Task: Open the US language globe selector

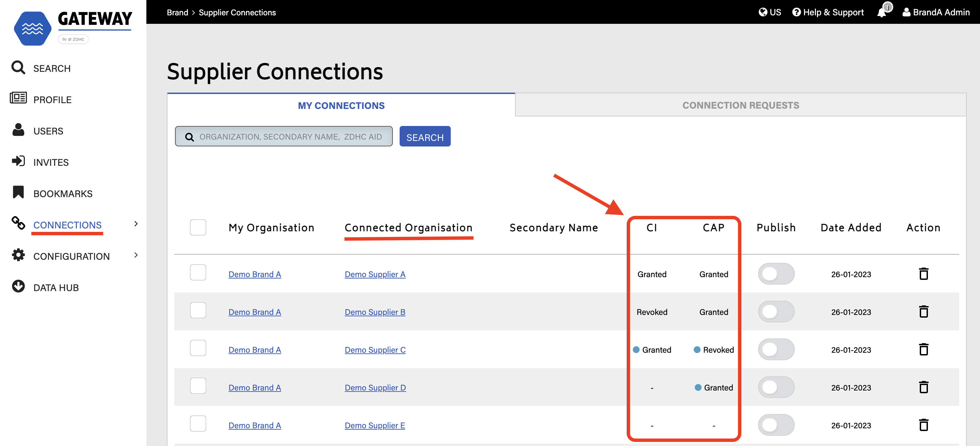Action: (x=769, y=12)
